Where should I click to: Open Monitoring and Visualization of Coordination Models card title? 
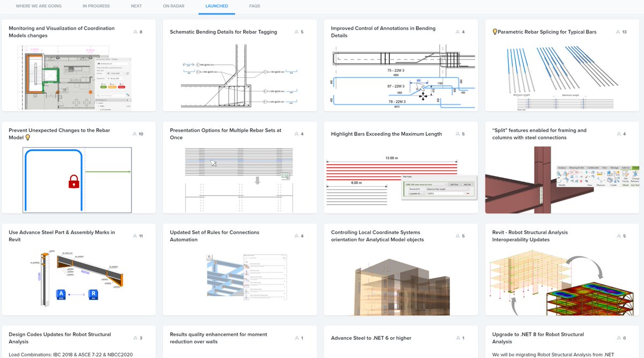click(x=62, y=32)
